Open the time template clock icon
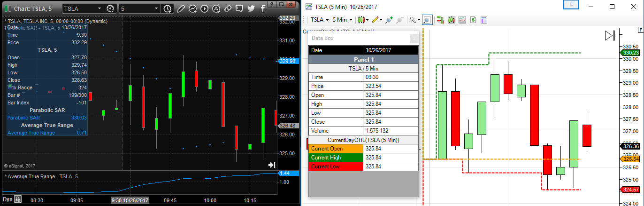This screenshot has width=644, height=206. pos(168,8)
